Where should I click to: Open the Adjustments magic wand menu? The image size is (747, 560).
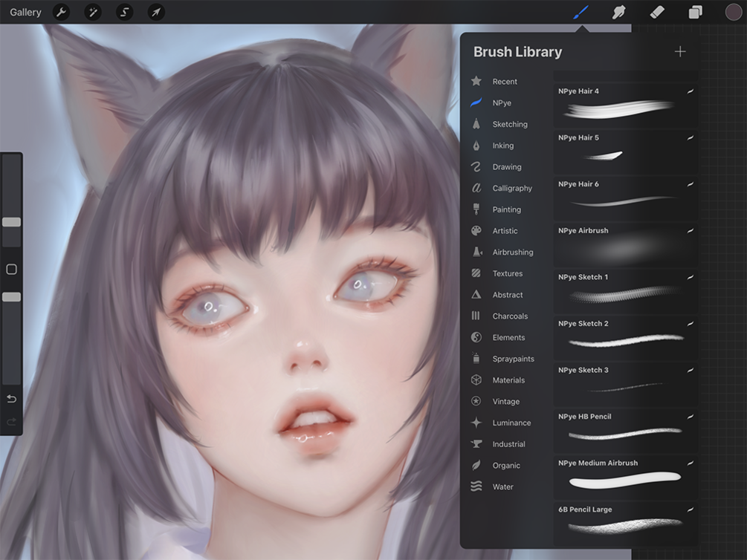point(93,12)
